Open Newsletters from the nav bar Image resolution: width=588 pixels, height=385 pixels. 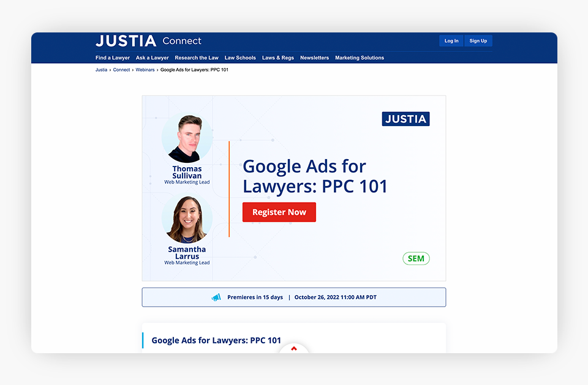click(314, 58)
